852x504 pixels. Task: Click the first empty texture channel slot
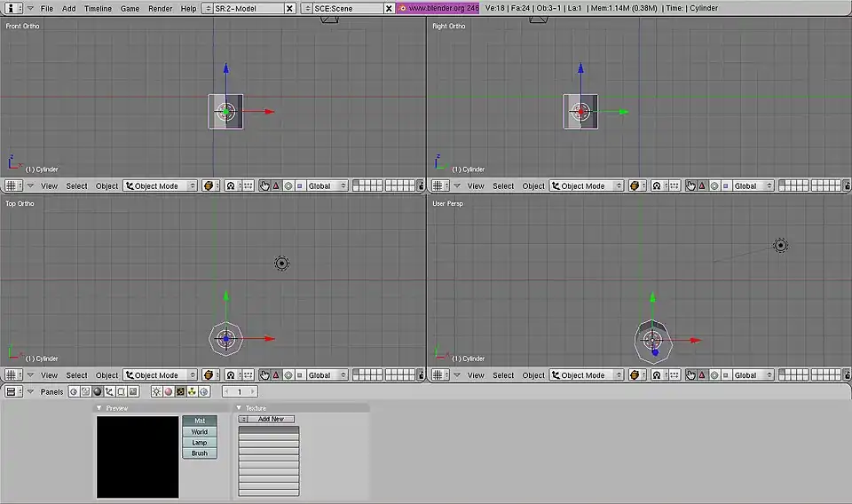(269, 430)
